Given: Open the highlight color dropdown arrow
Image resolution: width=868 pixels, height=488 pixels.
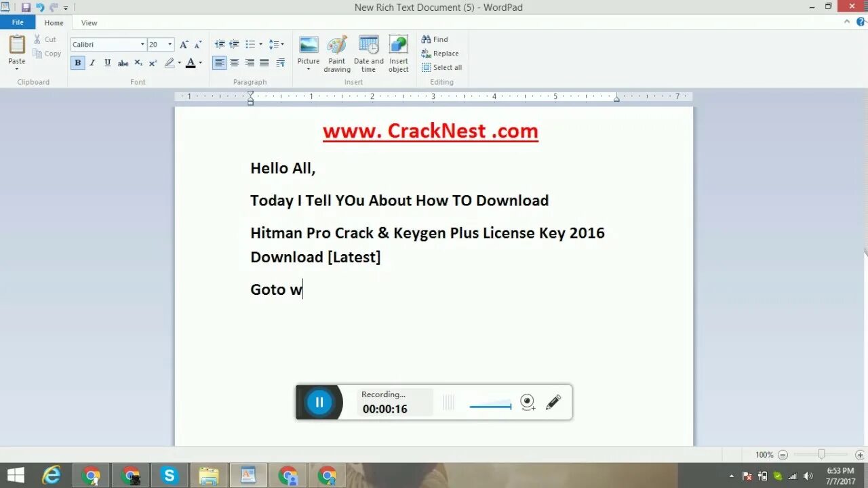Looking at the screenshot, I should 180,63.
